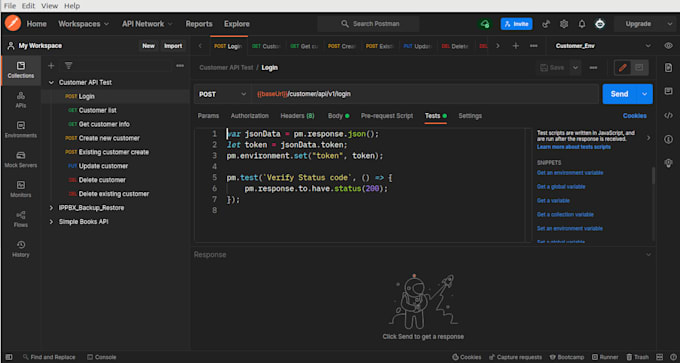Image resolution: width=680 pixels, height=363 pixels.
Task: Click the user avatar icon
Action: click(x=600, y=24)
